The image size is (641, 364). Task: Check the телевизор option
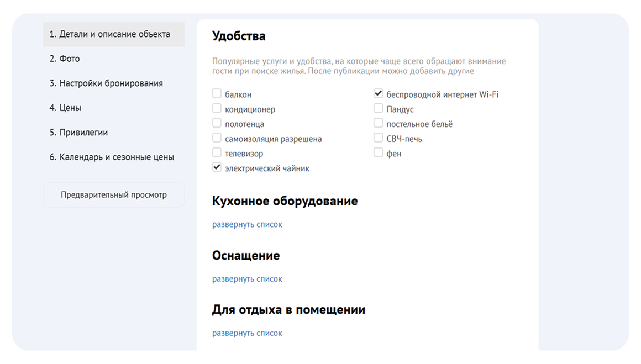pyautogui.click(x=217, y=153)
